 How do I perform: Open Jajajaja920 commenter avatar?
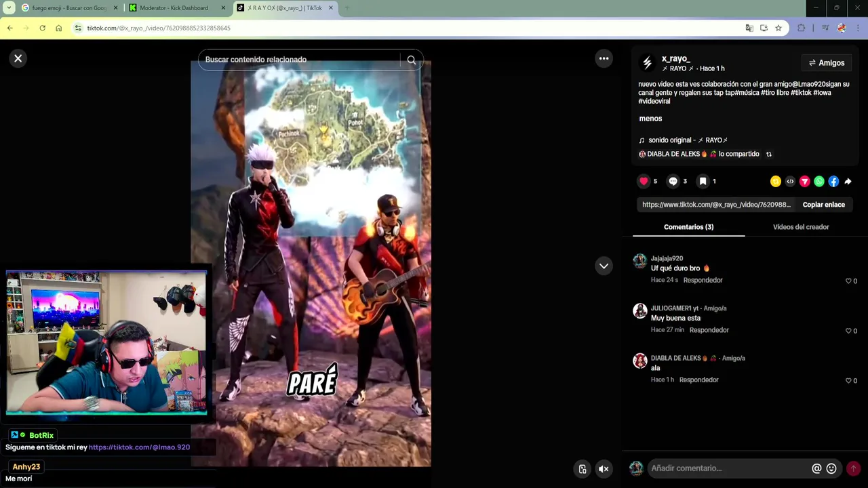coord(639,262)
